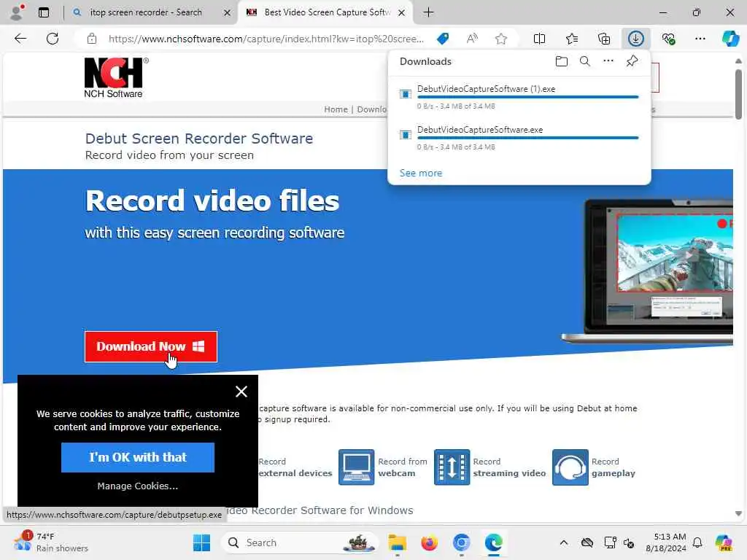Launch Copilot sidebar icon
This screenshot has width=747, height=560.
(729, 39)
